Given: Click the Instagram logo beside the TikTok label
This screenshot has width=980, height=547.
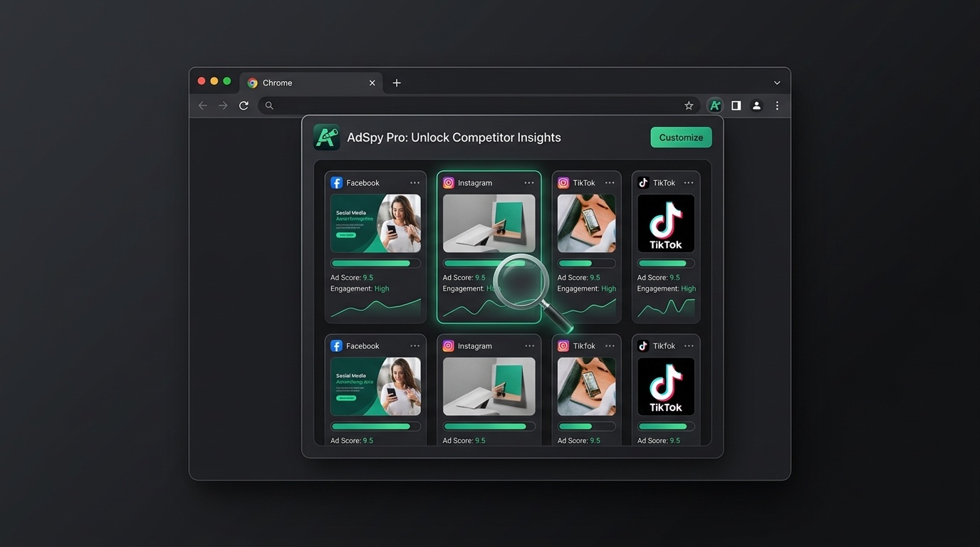Looking at the screenshot, I should (x=563, y=183).
